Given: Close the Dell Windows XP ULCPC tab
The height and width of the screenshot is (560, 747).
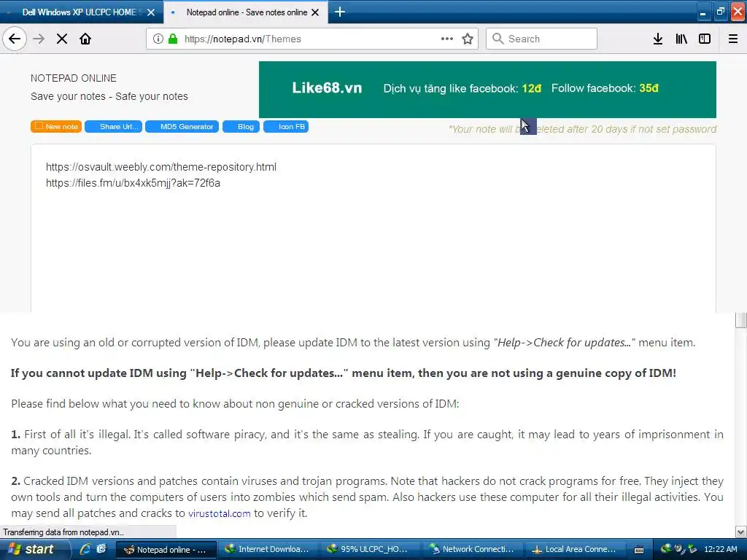Looking at the screenshot, I should tap(151, 12).
